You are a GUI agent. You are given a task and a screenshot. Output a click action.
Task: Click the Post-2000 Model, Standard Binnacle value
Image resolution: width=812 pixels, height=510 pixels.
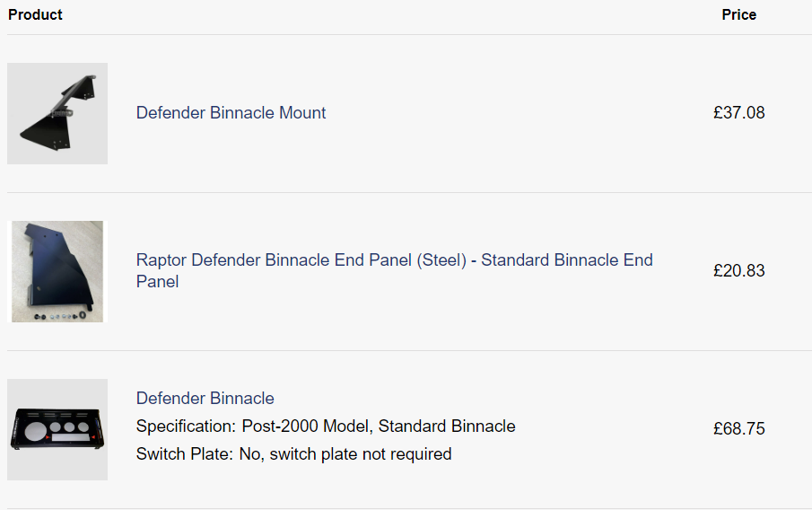379,426
